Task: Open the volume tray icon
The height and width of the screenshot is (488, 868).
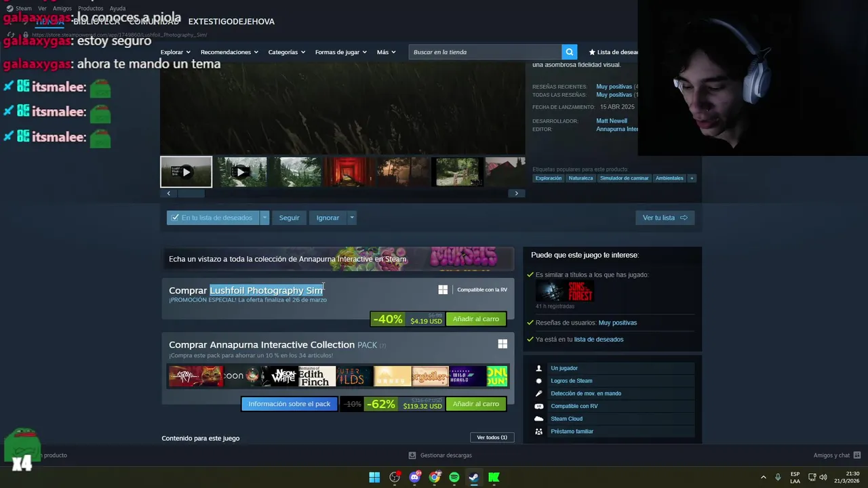Action: [823, 477]
